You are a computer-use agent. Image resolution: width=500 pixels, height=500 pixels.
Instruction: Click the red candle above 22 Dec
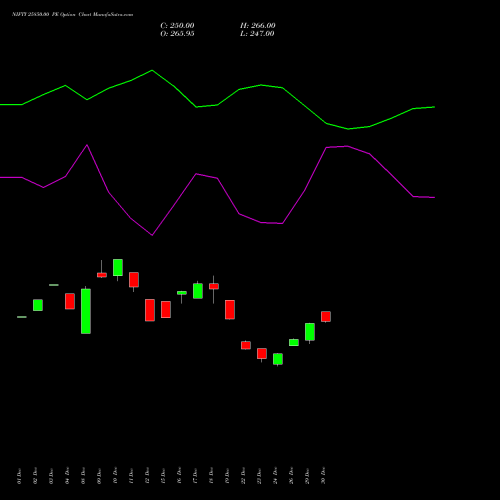(x=246, y=345)
